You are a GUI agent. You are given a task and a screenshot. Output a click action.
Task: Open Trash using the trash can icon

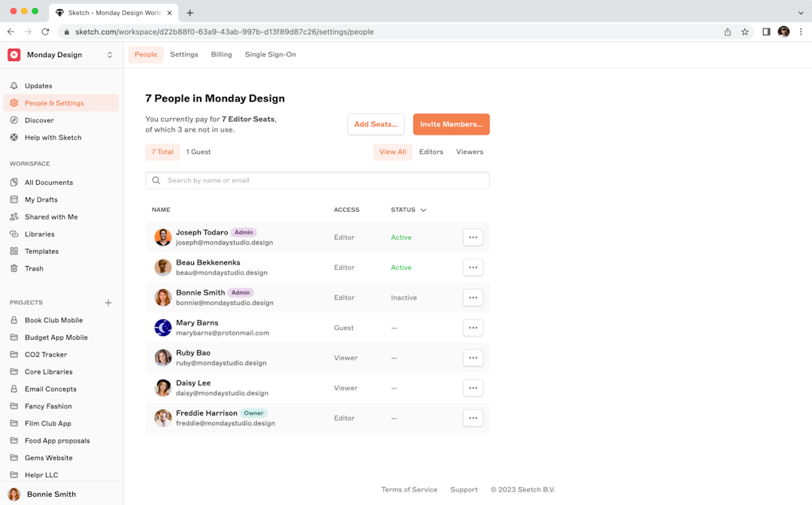point(14,268)
